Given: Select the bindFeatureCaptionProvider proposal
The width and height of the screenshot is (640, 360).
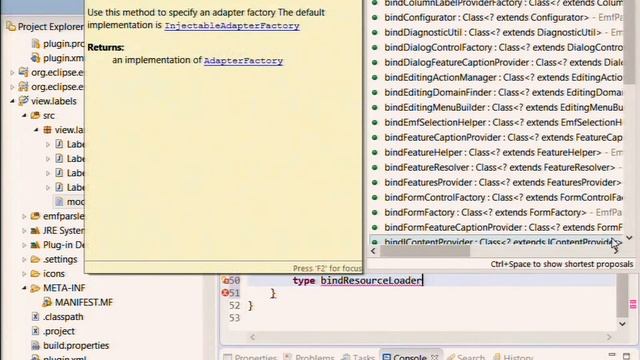Looking at the screenshot, I should 497,138.
